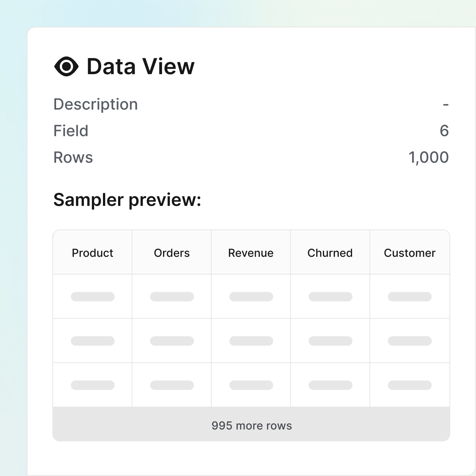This screenshot has height=476, width=476.
Task: Select the Data View heading
Action: [x=139, y=66]
